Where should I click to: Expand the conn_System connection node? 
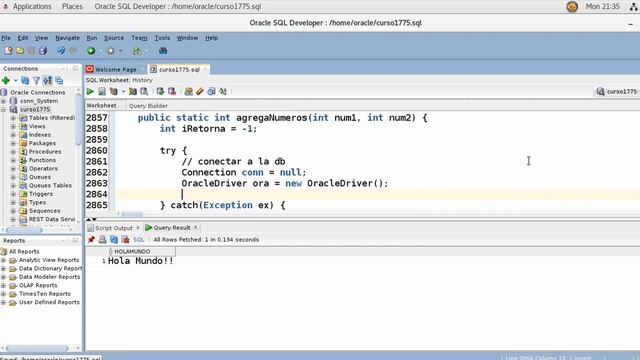[4, 101]
